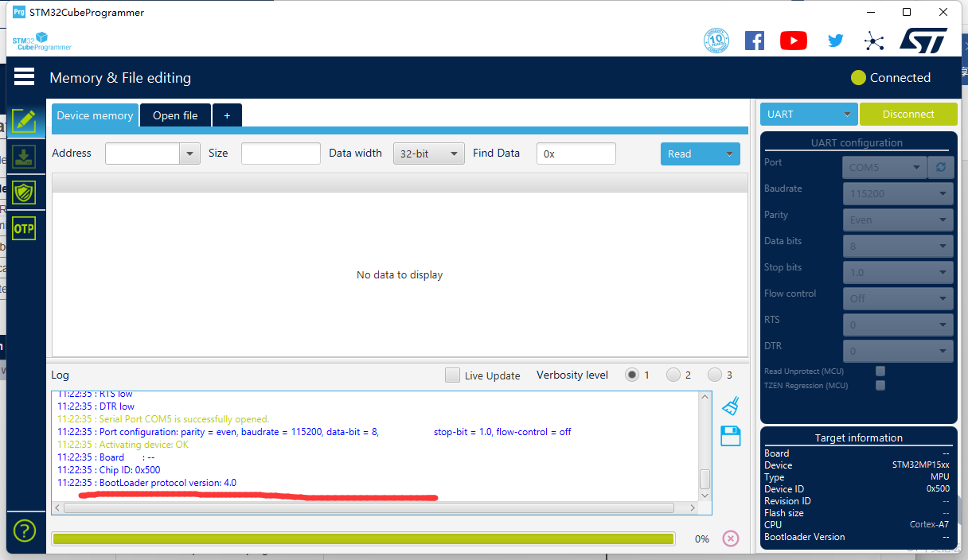Open the OTP panel icon
Image resolution: width=968 pixels, height=560 pixels.
[24, 228]
